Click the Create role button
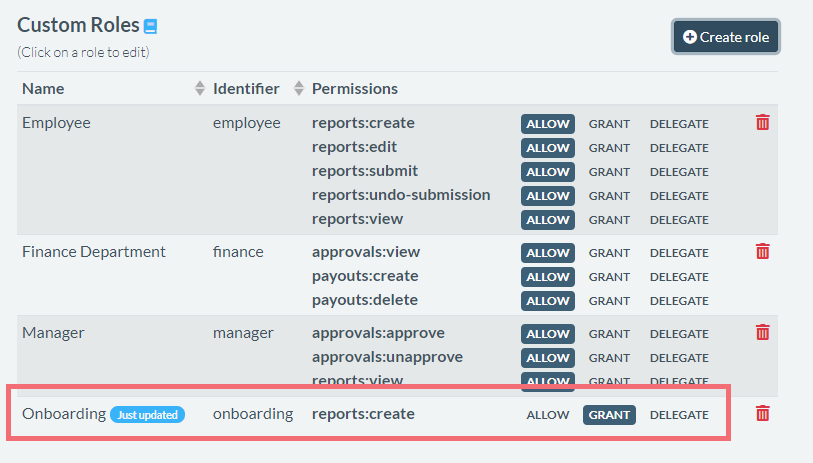The width and height of the screenshot is (813, 463). (725, 37)
